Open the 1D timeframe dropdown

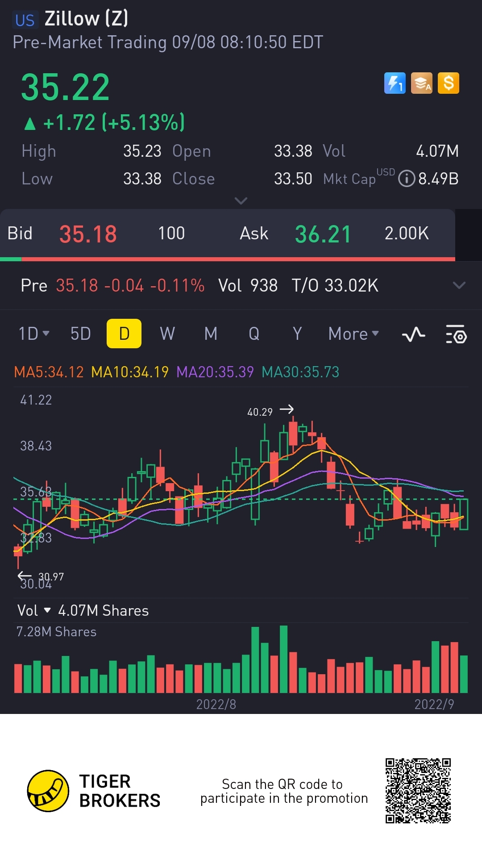[34, 334]
